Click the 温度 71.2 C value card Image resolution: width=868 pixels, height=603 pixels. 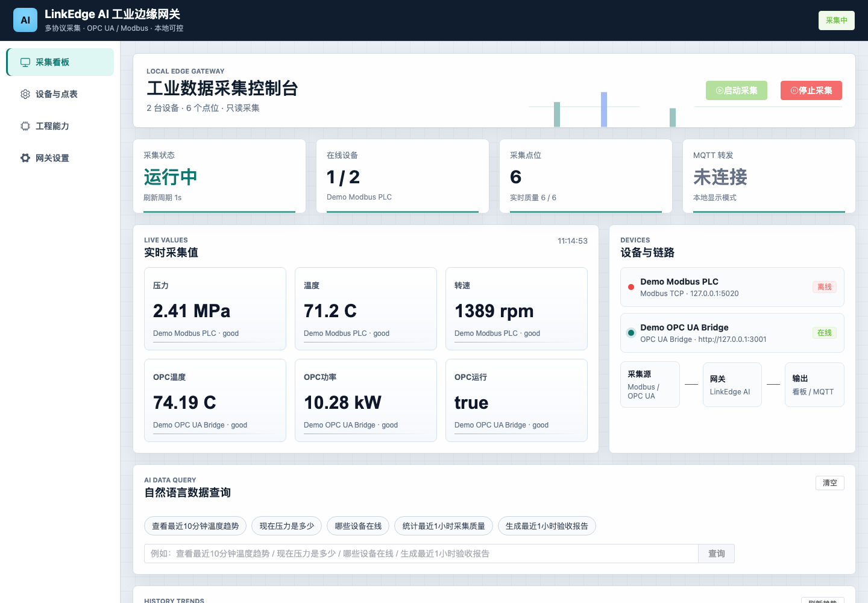(x=366, y=309)
